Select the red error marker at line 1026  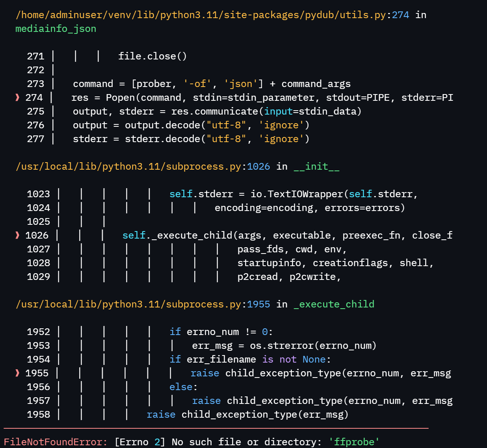coord(17,235)
